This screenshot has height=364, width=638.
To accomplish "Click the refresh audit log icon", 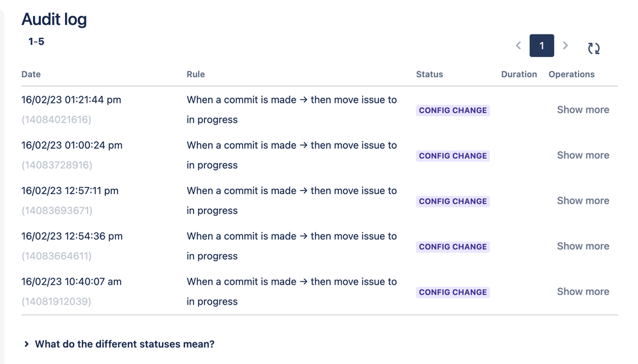I will (x=594, y=48).
